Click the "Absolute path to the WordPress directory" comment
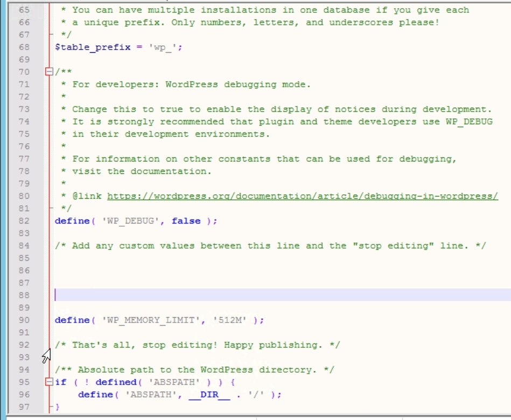511x420 pixels. pyautogui.click(x=194, y=370)
